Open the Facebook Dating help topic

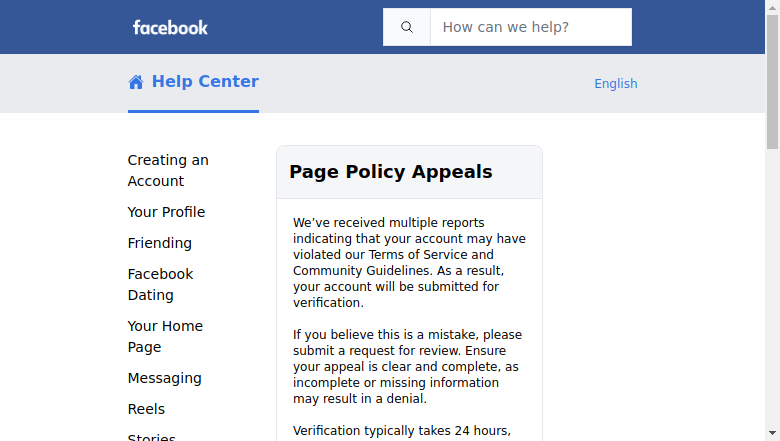coord(160,284)
